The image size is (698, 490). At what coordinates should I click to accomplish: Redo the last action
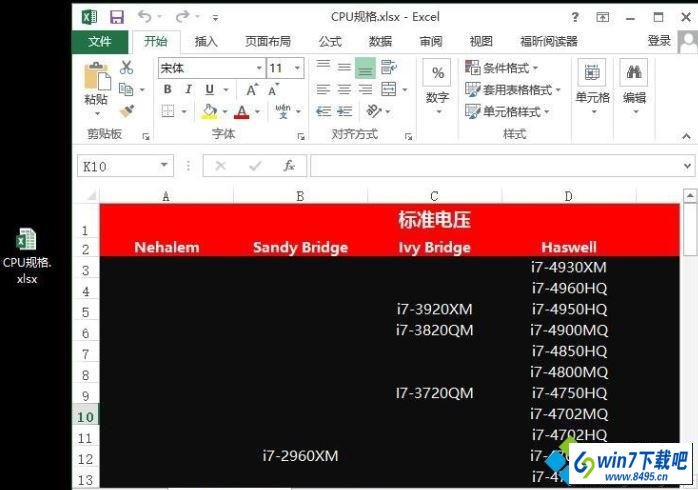(x=183, y=17)
